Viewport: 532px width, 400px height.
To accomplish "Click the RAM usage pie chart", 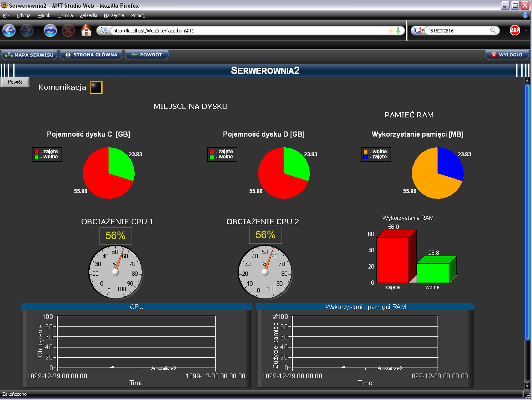I will [438, 173].
